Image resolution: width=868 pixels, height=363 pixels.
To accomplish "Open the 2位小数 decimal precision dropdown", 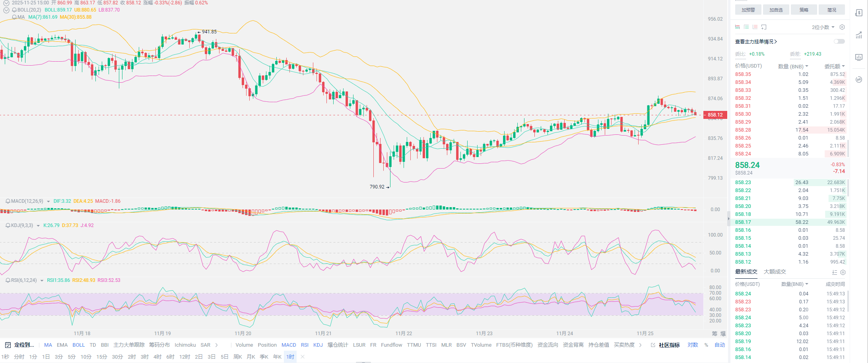I will (823, 27).
